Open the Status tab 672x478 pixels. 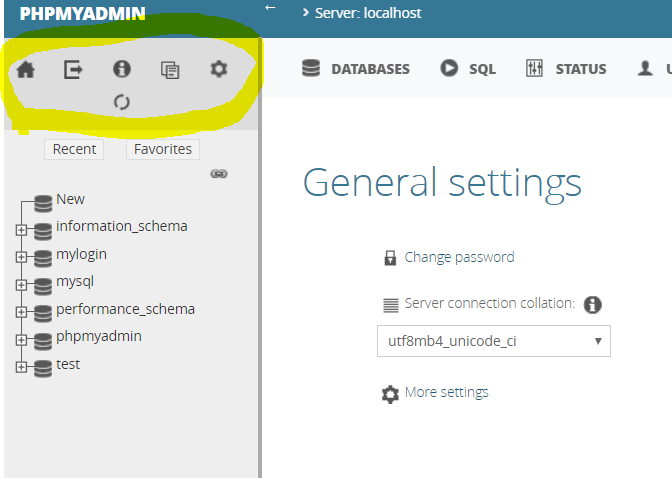pos(566,69)
